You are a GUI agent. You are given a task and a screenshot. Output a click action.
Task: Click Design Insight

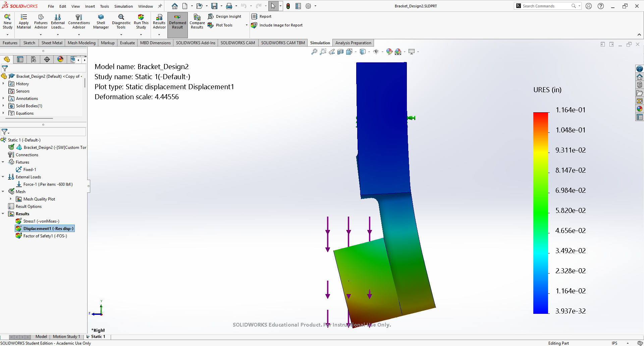224,16
